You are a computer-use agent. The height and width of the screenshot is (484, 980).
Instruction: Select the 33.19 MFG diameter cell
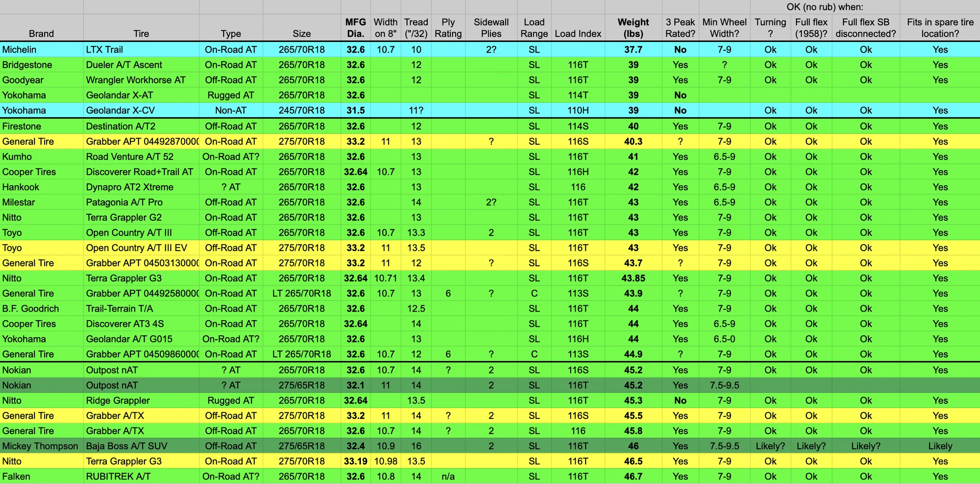pos(355,461)
